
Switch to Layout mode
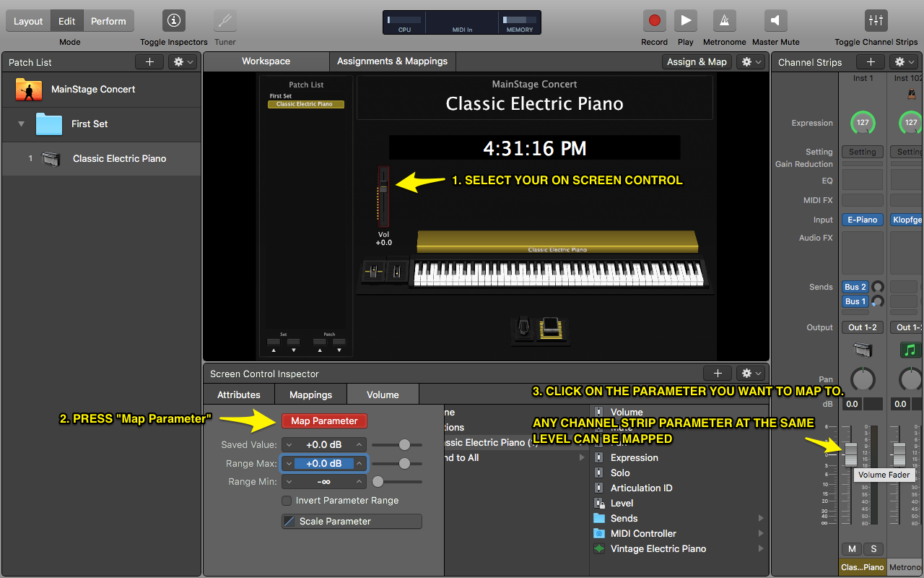28,21
